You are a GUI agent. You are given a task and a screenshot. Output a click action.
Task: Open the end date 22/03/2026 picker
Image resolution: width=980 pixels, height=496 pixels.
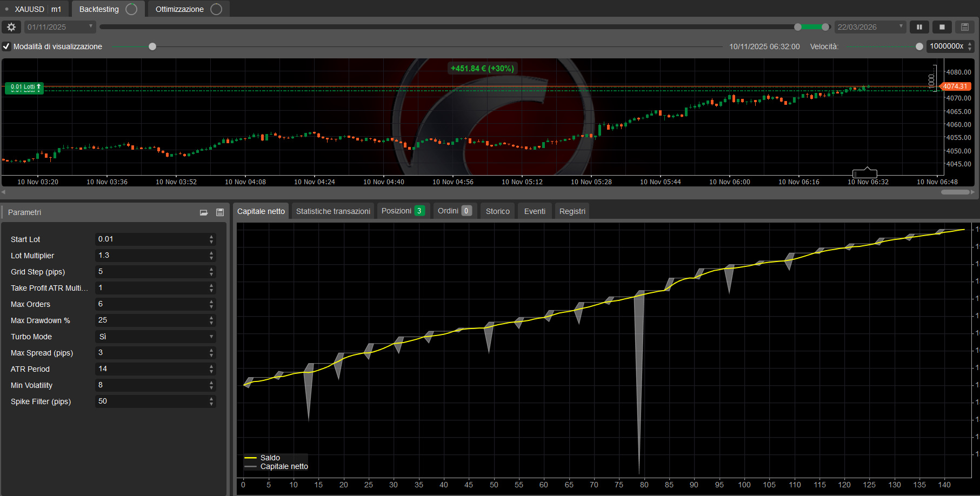(870, 27)
